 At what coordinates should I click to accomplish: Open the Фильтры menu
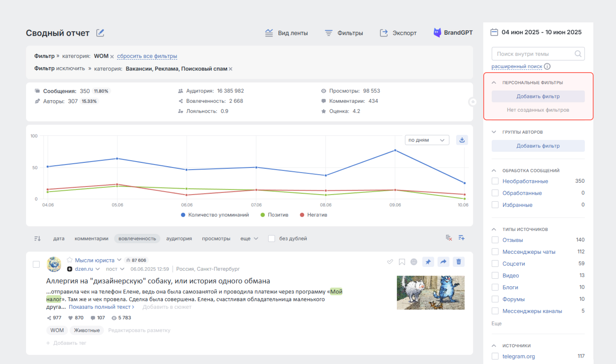tap(344, 33)
